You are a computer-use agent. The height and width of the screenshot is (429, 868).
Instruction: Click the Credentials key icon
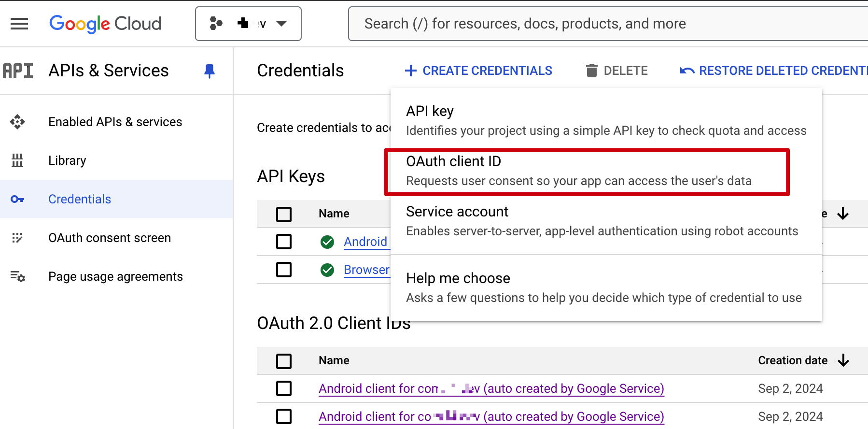pos(17,199)
